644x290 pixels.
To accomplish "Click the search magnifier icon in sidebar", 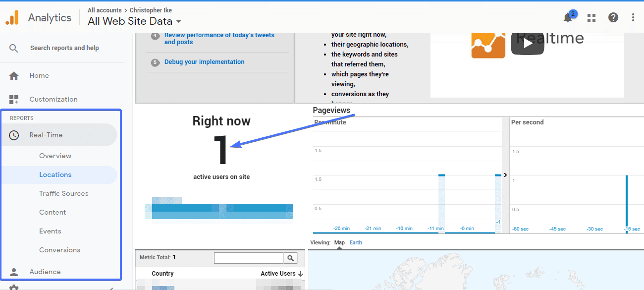I will pos(14,48).
